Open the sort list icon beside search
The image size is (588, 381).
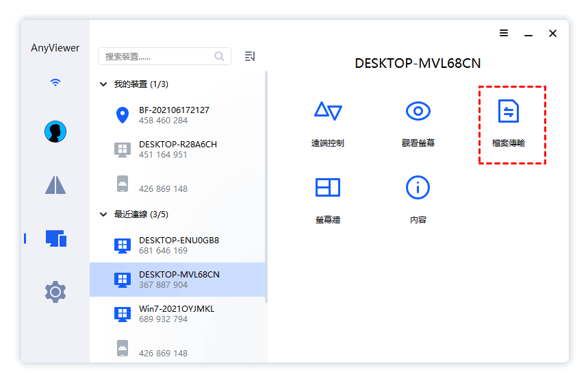click(x=250, y=56)
